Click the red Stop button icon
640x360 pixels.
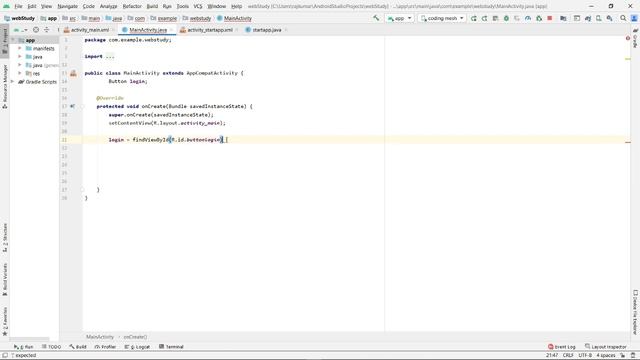[550, 18]
